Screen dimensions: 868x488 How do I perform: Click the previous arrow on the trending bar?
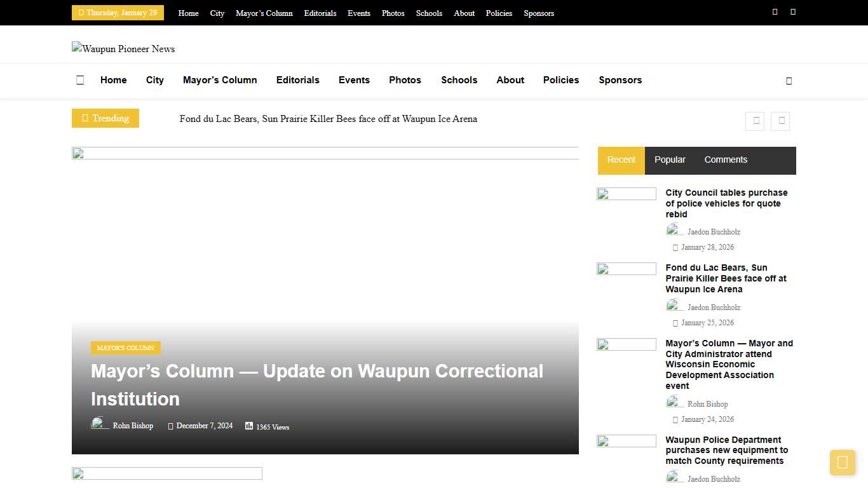tap(755, 121)
